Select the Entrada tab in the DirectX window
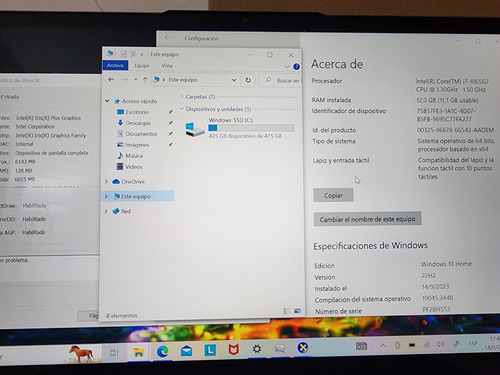The height and width of the screenshot is (375, 500). pos(9,97)
